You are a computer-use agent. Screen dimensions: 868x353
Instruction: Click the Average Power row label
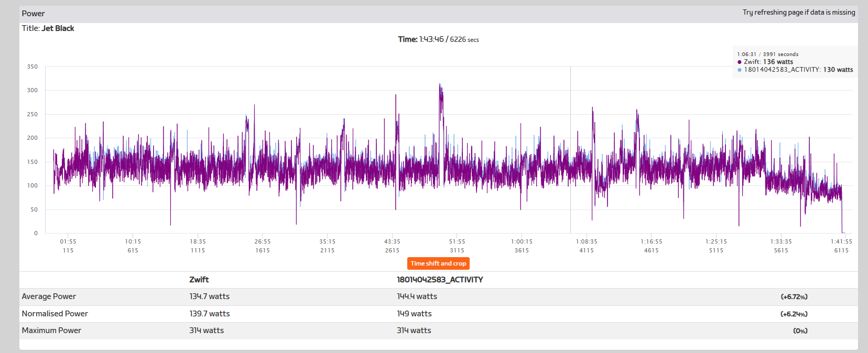(49, 296)
